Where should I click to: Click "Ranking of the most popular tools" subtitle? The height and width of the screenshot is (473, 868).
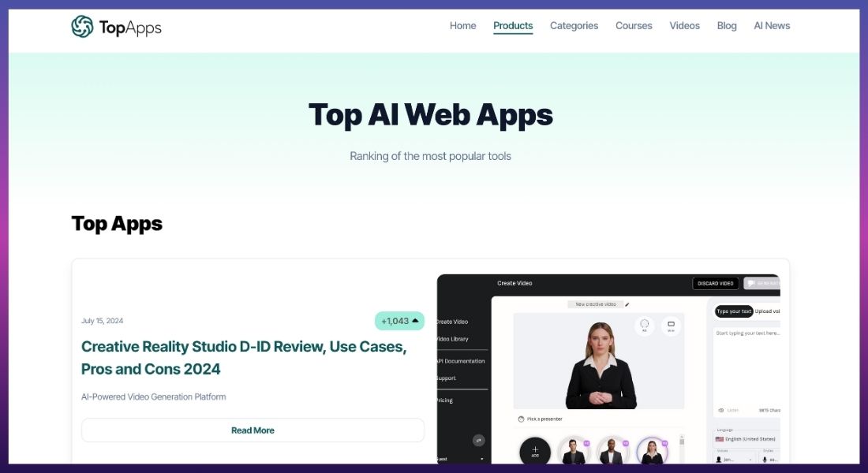pyautogui.click(x=430, y=156)
